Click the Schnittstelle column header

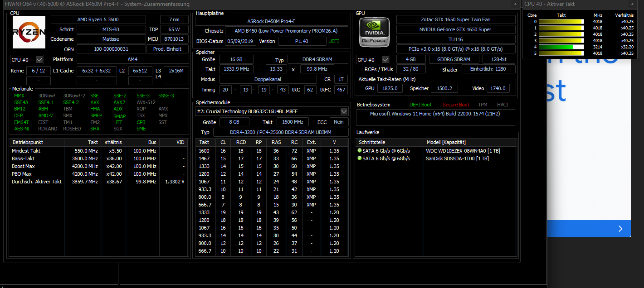click(389, 142)
